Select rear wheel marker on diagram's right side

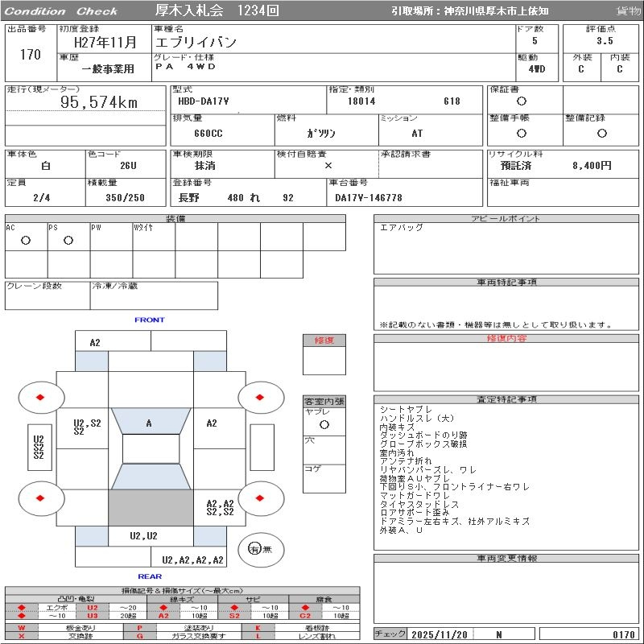coord(261,497)
